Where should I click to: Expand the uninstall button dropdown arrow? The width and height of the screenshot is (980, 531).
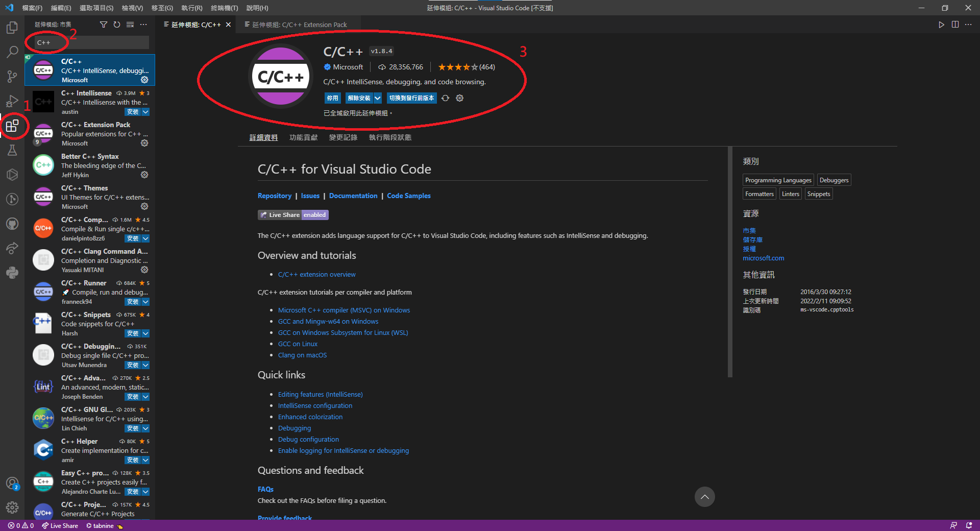pos(378,98)
